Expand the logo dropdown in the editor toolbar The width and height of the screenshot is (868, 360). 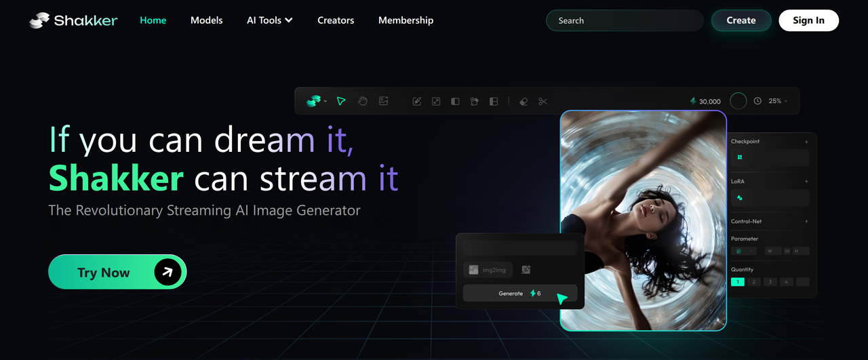tap(325, 101)
